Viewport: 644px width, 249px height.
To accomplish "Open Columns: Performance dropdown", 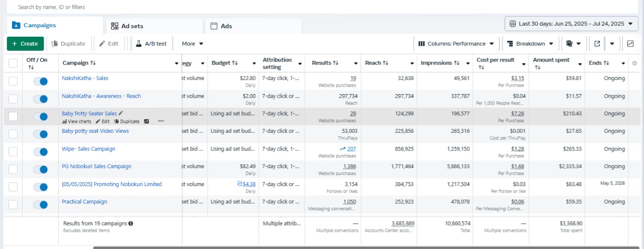I will pos(456,44).
